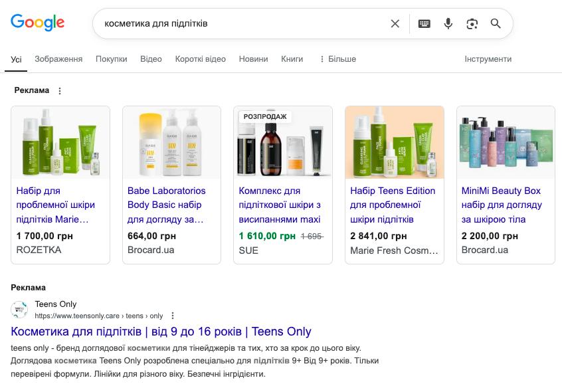The height and width of the screenshot is (392, 562).
Task: Open the Косметика для підлітків Teens Only ad link
Action: 161,332
